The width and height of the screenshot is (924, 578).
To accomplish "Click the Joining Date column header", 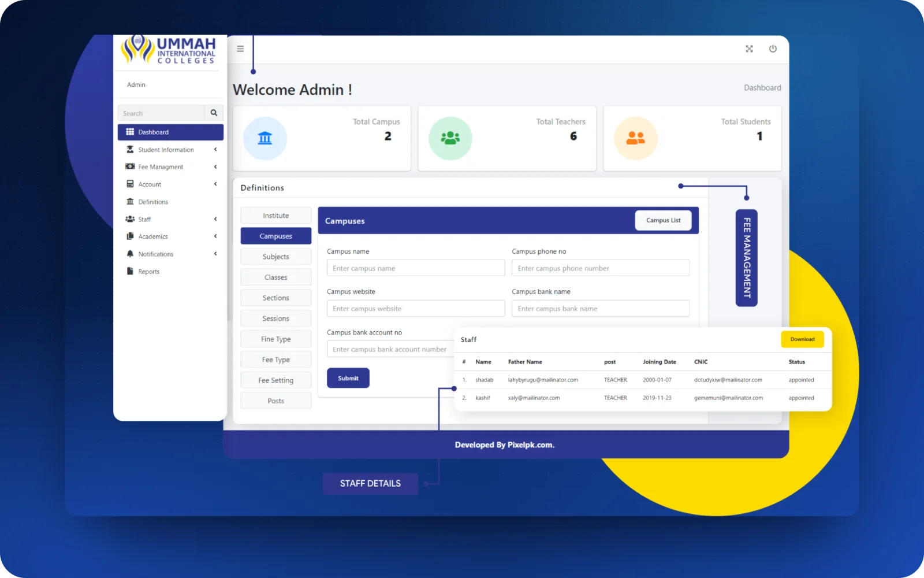I will click(x=659, y=362).
